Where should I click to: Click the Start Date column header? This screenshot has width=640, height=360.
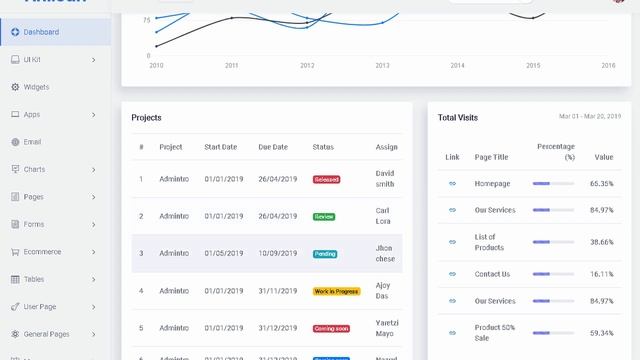pyautogui.click(x=220, y=147)
